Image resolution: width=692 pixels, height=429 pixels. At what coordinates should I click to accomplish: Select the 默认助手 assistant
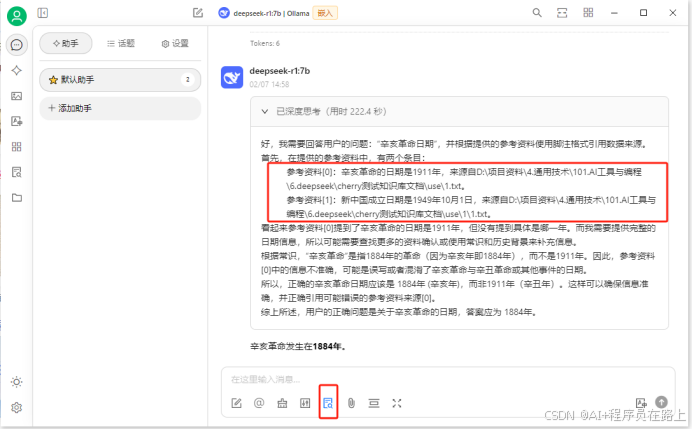tap(120, 80)
